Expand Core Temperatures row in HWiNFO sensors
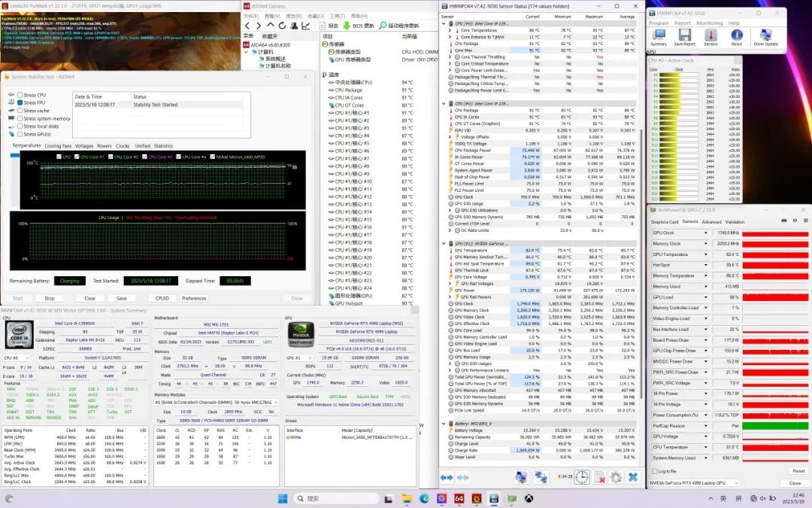 click(450, 30)
